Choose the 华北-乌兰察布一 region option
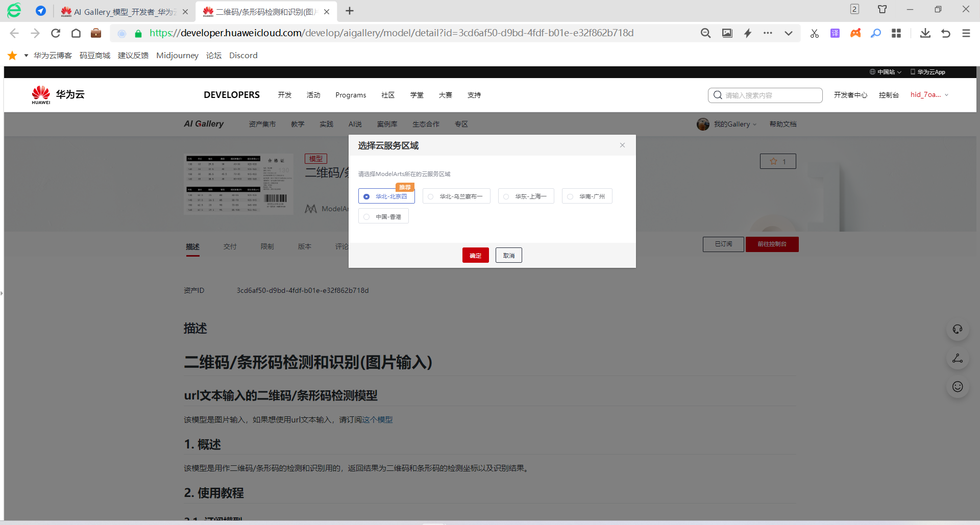980x525 pixels. coord(456,196)
